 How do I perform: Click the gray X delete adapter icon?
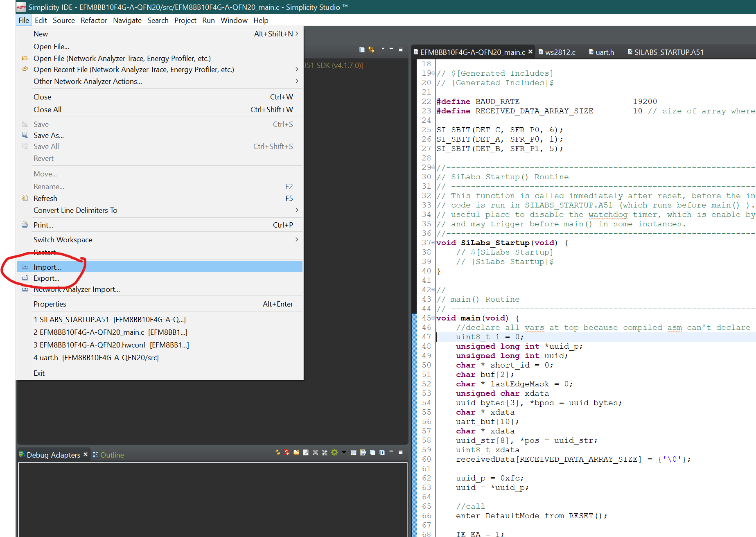pyautogui.click(x=315, y=452)
